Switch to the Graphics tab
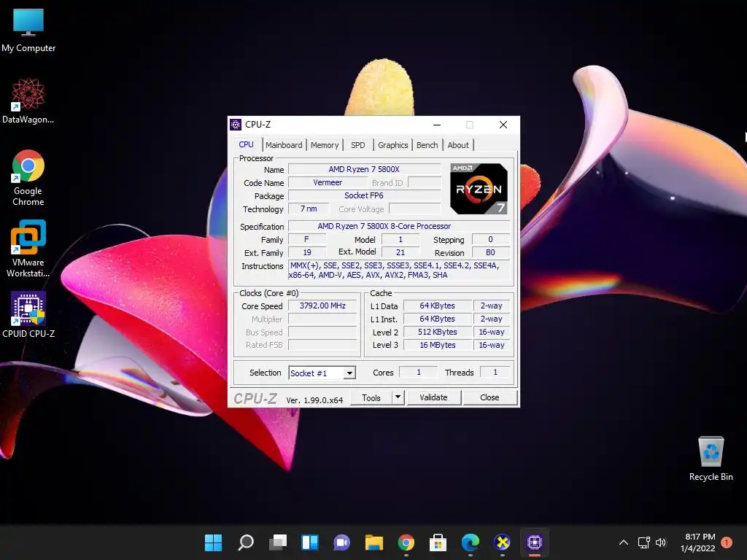The image size is (747, 560). point(393,145)
